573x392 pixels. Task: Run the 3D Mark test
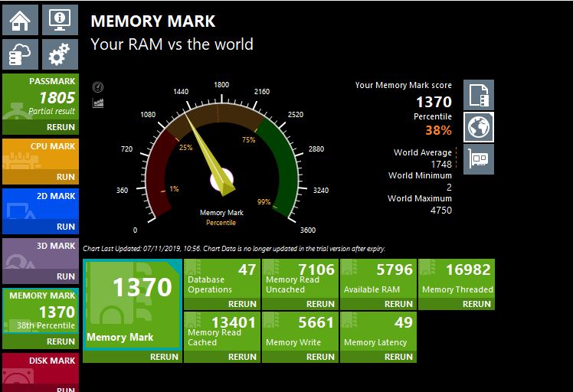click(x=41, y=276)
